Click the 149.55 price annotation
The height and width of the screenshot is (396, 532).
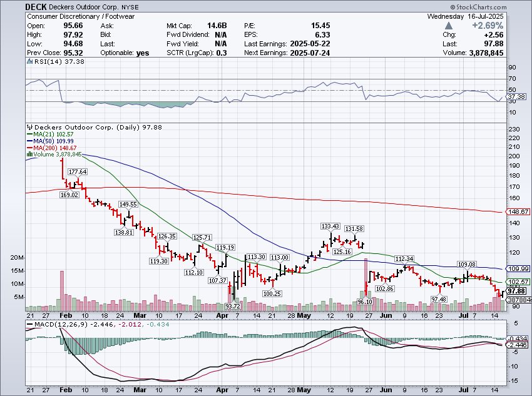[x=128, y=204]
